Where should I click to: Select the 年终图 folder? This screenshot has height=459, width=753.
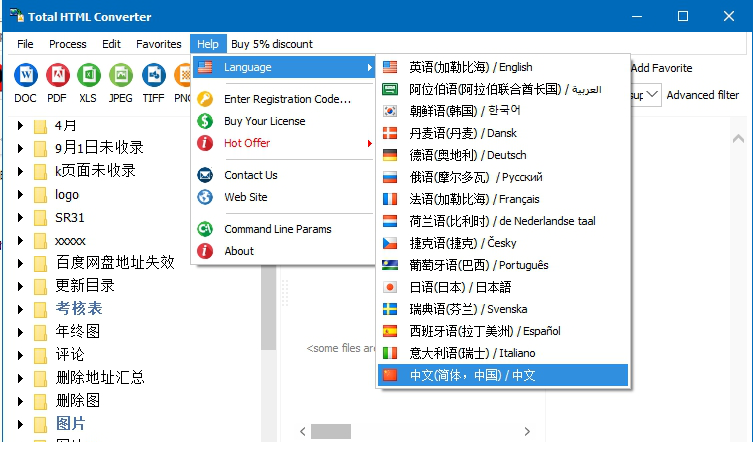coord(77,331)
